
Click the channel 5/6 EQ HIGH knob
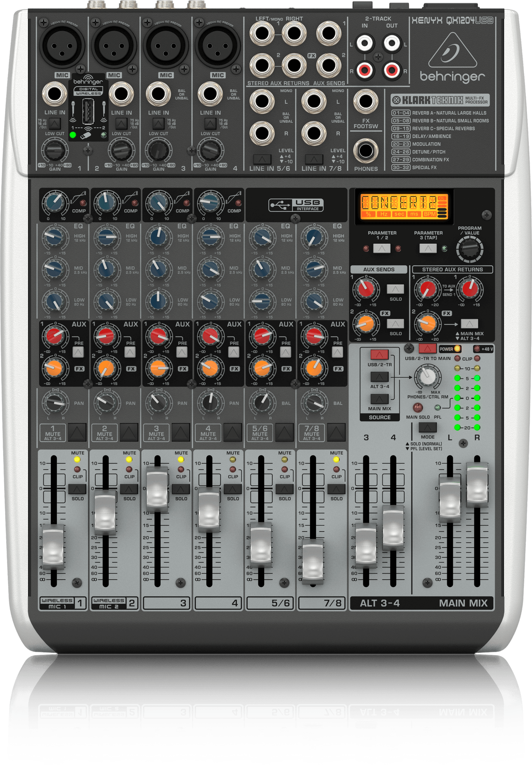coord(262,237)
